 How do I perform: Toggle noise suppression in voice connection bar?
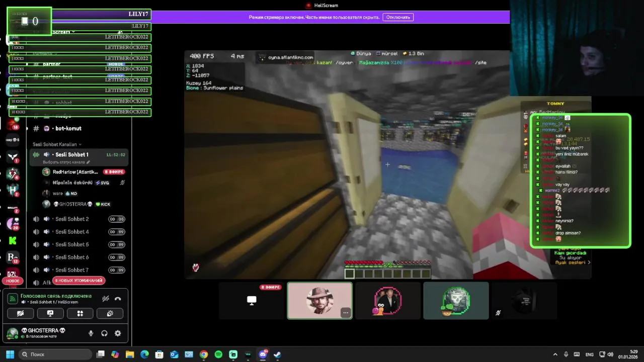[x=106, y=298]
